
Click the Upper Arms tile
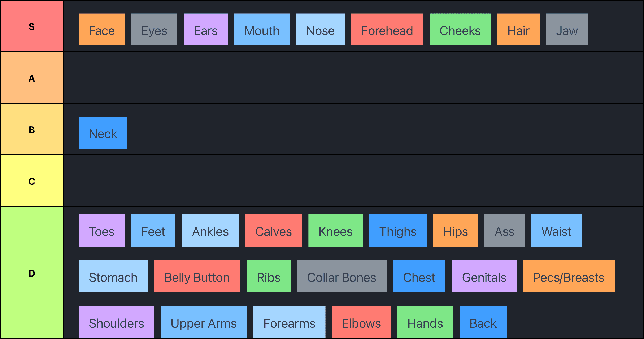pyautogui.click(x=204, y=322)
